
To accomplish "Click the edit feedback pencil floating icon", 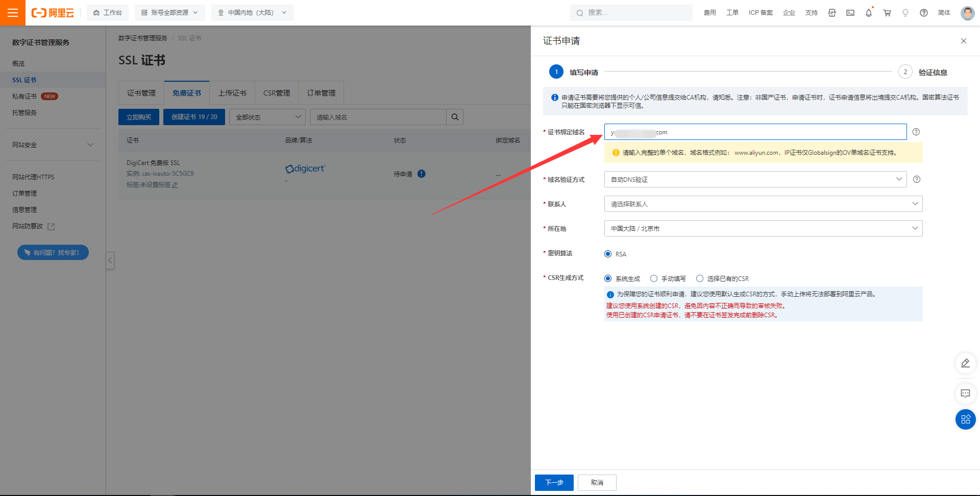I will (x=965, y=363).
